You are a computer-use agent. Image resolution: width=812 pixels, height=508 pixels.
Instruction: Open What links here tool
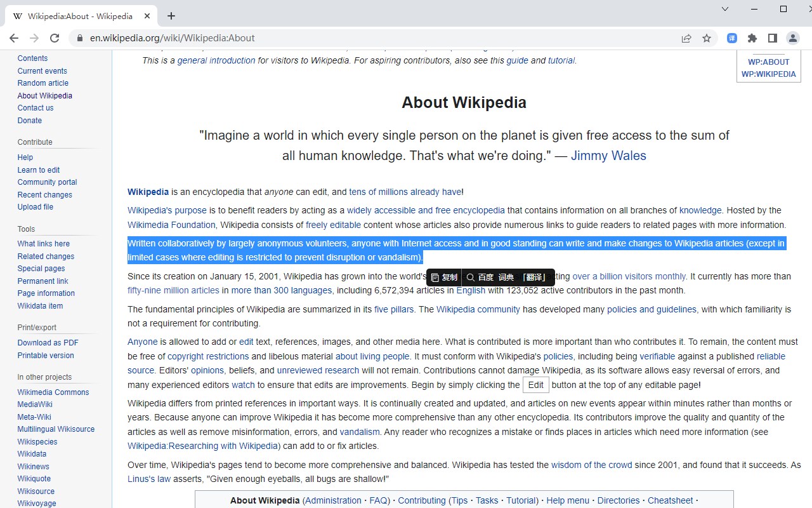[44, 244]
